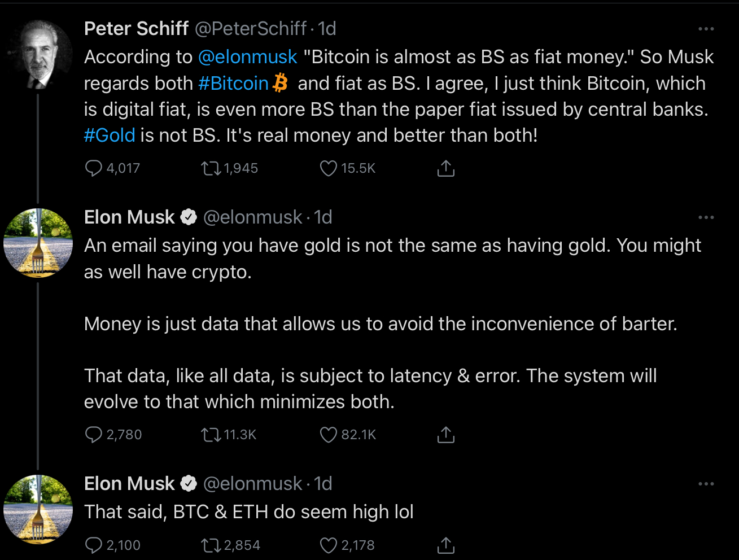Open the #Gold hashtag link
Viewport: 739px width, 560px height.
pyautogui.click(x=110, y=135)
